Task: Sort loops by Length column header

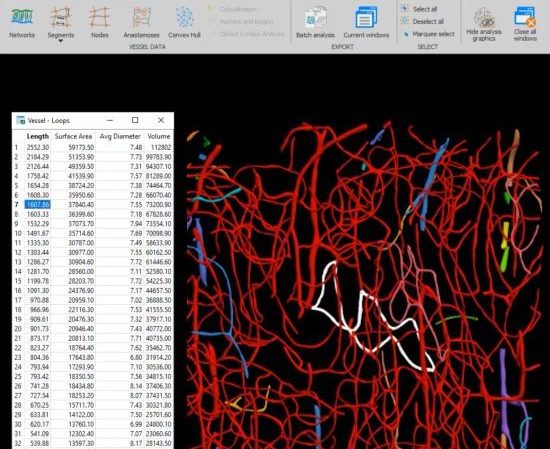Action: 38,136
